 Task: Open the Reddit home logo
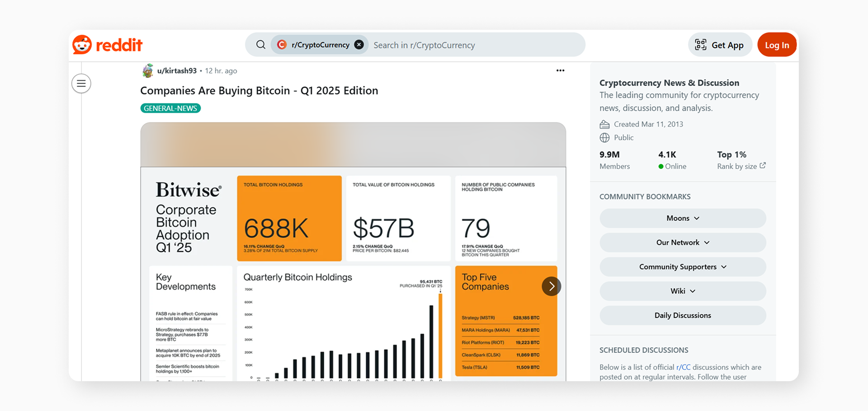(108, 45)
